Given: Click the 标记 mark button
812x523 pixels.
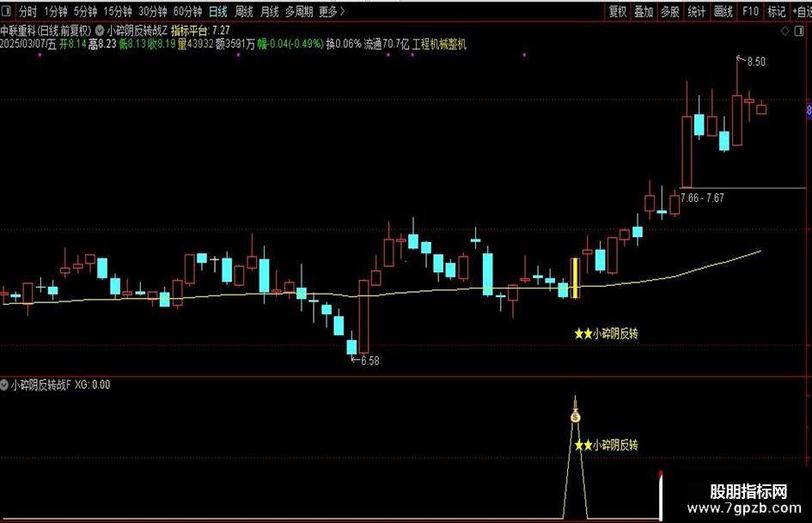Looking at the screenshot, I should pyautogui.click(x=777, y=11).
